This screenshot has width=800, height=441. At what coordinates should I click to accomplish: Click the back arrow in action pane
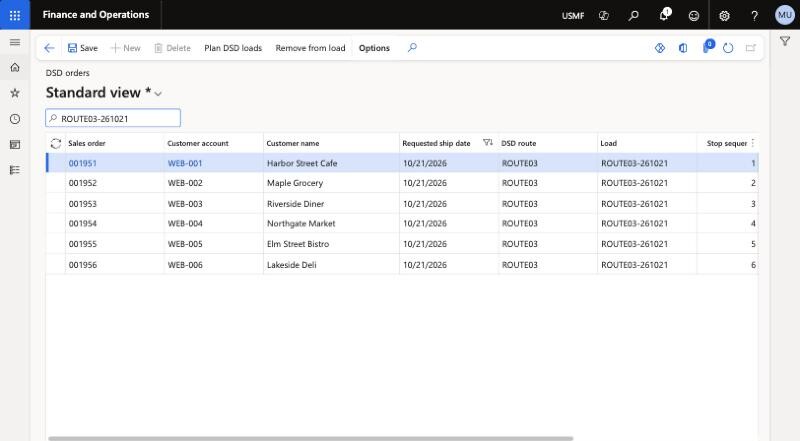[49, 48]
